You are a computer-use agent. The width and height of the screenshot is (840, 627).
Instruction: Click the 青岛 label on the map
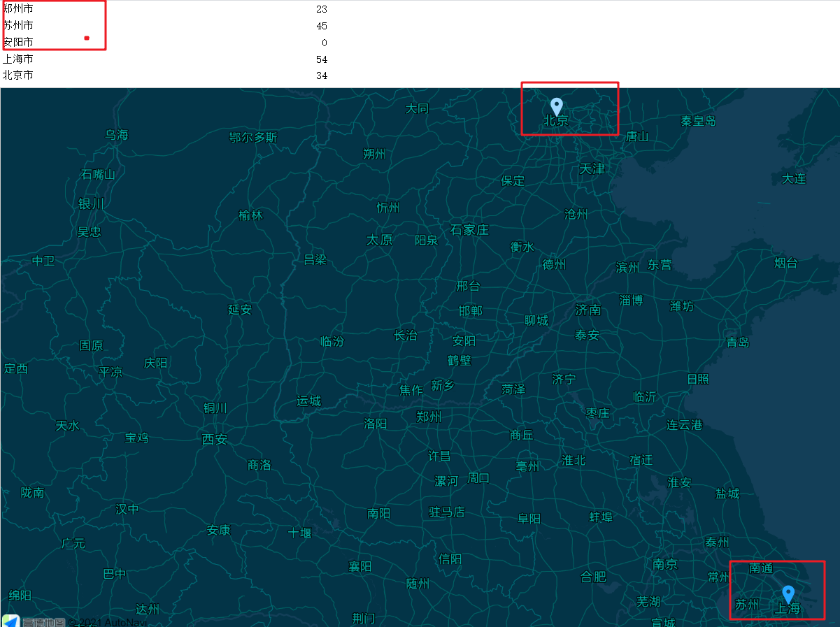[738, 342]
